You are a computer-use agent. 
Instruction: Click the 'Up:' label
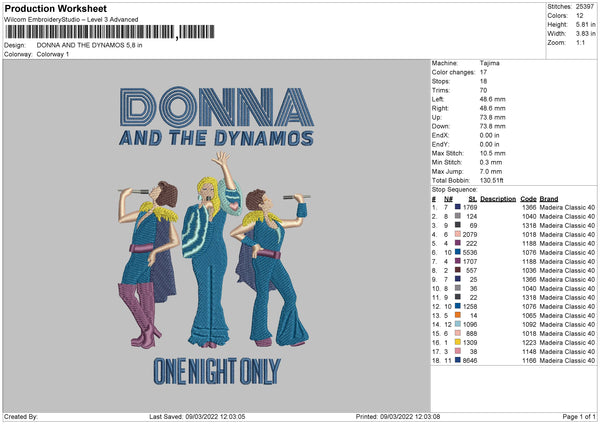pos(437,117)
